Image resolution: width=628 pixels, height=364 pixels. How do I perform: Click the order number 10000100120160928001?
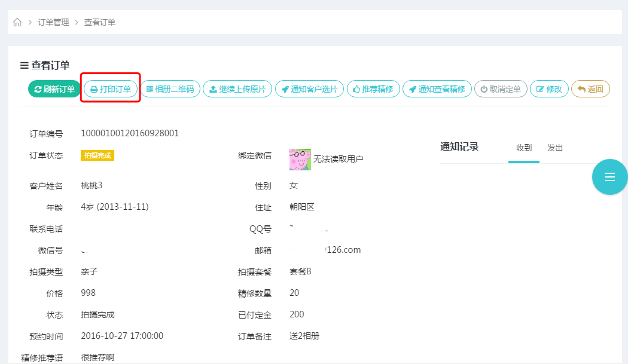(x=130, y=133)
